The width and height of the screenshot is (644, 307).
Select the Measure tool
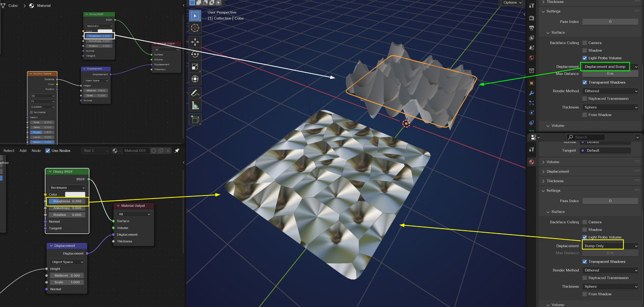195,106
